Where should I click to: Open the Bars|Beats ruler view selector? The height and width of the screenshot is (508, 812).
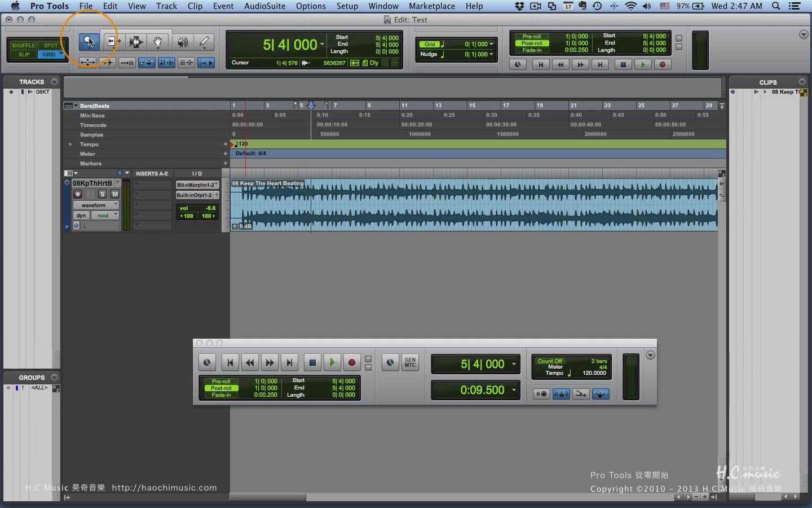(x=70, y=106)
